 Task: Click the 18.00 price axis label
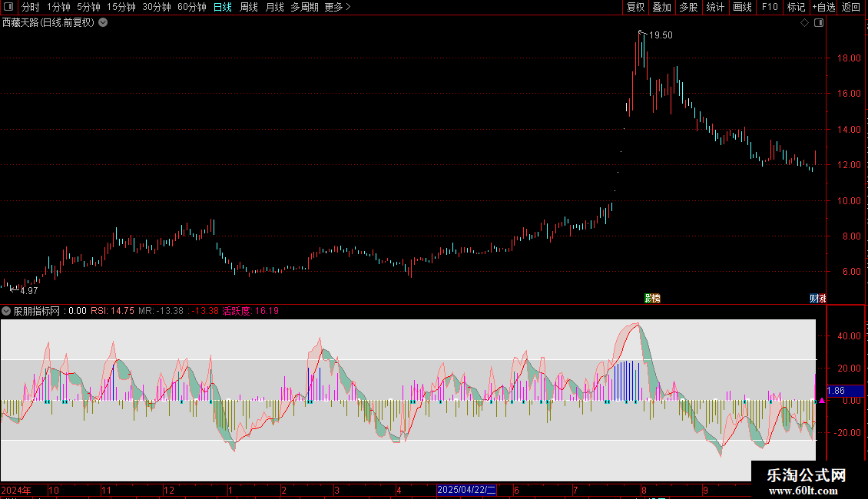click(x=849, y=58)
